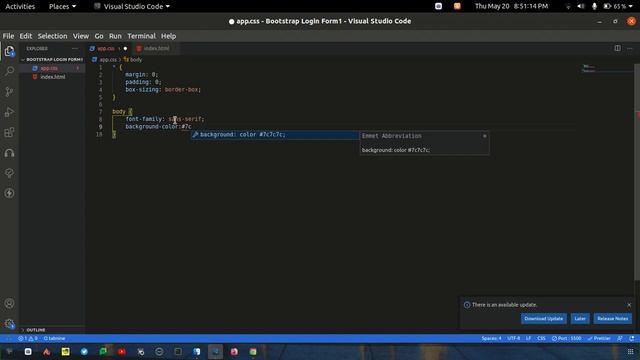Open the Manage gear icon
640x360 pixels.
click(x=9, y=324)
